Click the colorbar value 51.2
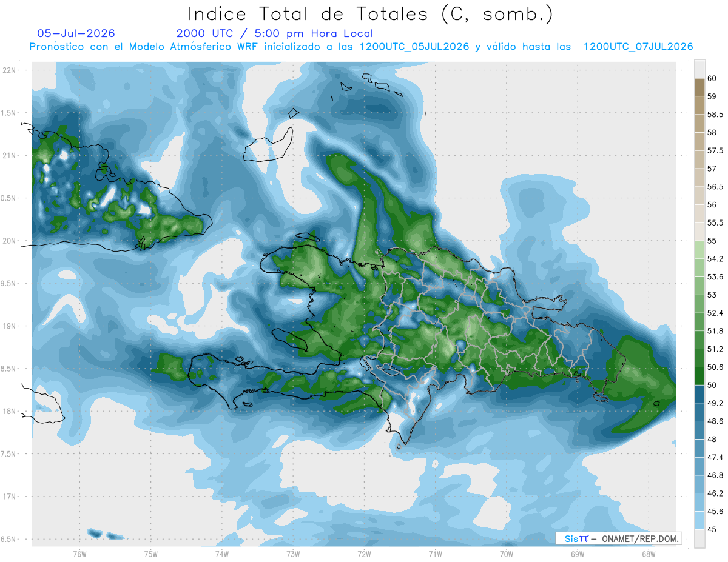The image size is (728, 562). [x=715, y=349]
